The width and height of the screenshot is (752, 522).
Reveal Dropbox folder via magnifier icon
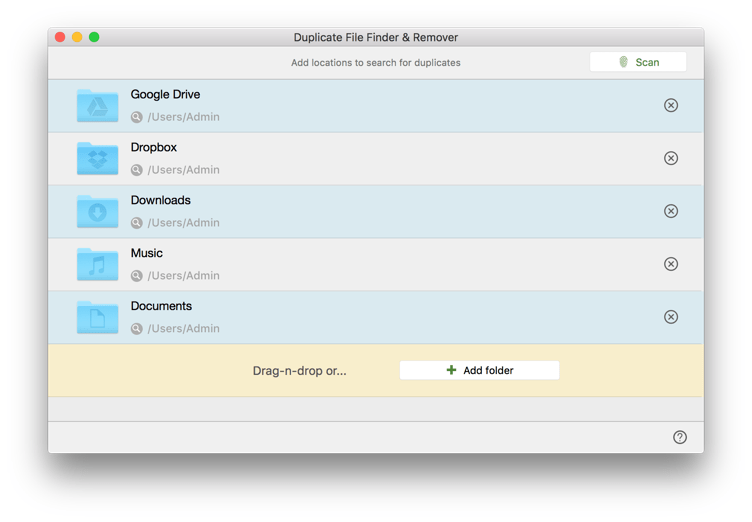pos(137,170)
